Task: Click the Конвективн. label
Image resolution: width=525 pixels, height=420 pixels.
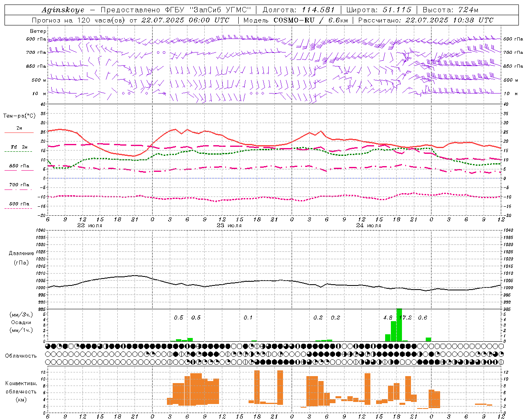Action: point(21,383)
